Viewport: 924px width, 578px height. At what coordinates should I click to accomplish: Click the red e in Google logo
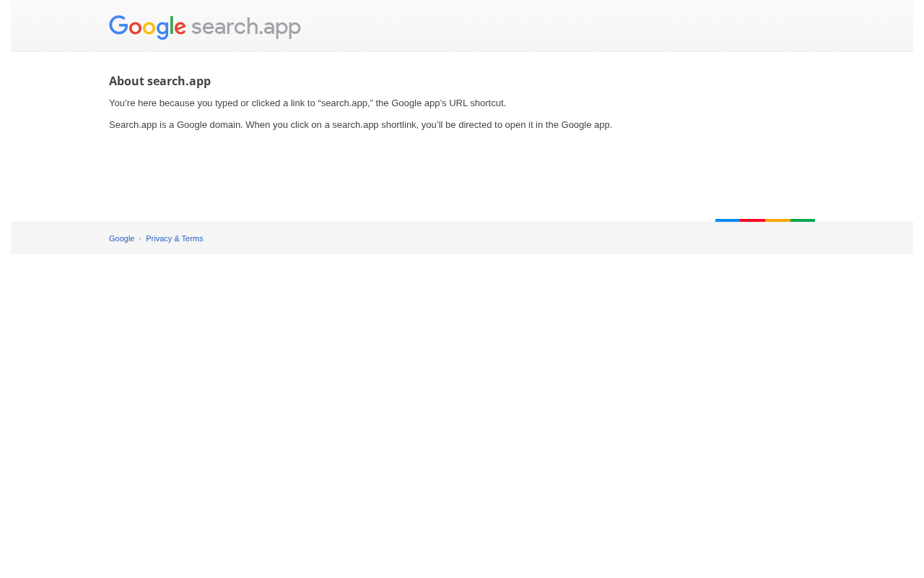click(180, 29)
